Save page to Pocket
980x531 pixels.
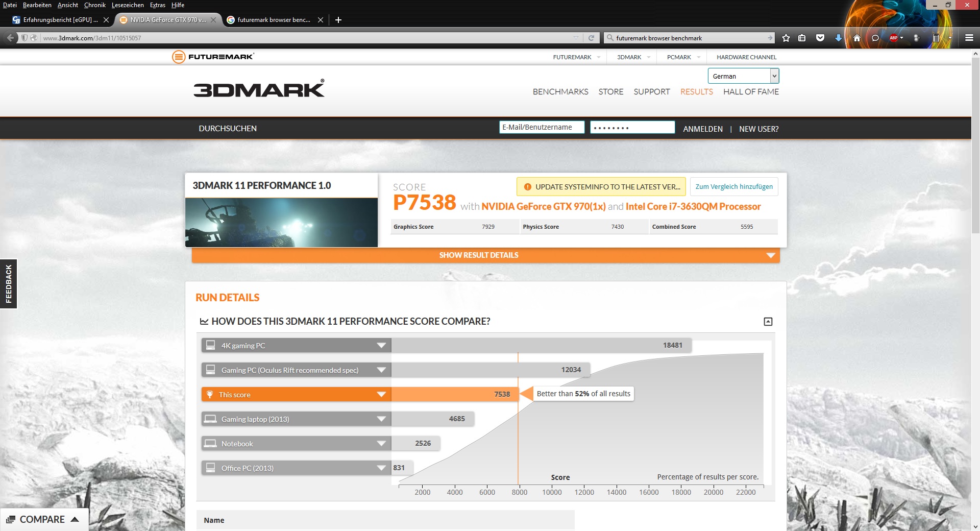pyautogui.click(x=820, y=38)
